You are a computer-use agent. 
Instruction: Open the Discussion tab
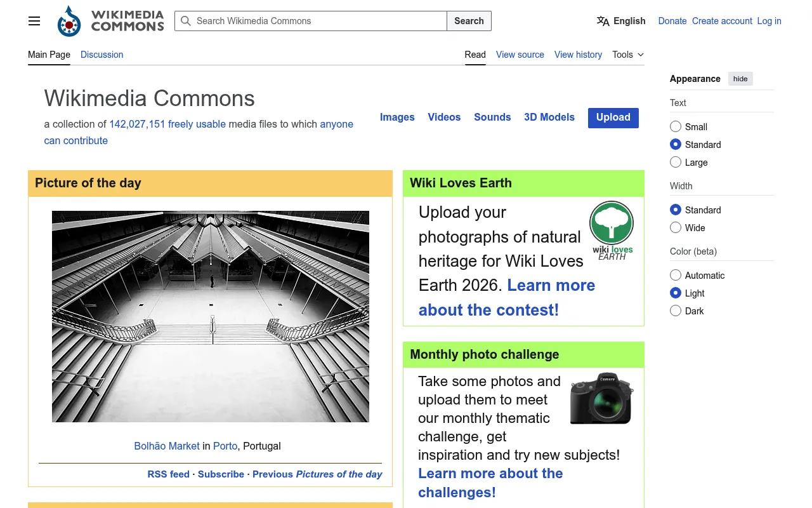(102, 55)
